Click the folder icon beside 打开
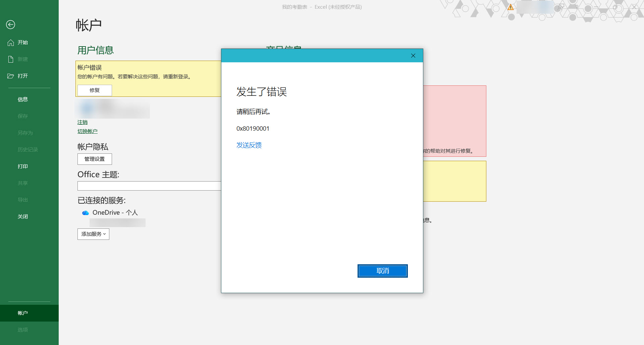The height and width of the screenshot is (345, 644). [x=11, y=76]
